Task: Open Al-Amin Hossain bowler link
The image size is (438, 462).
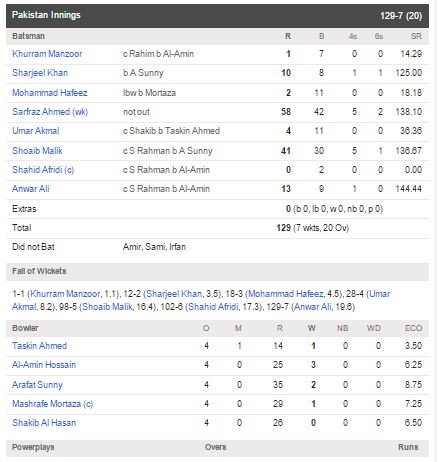Action: 44,365
